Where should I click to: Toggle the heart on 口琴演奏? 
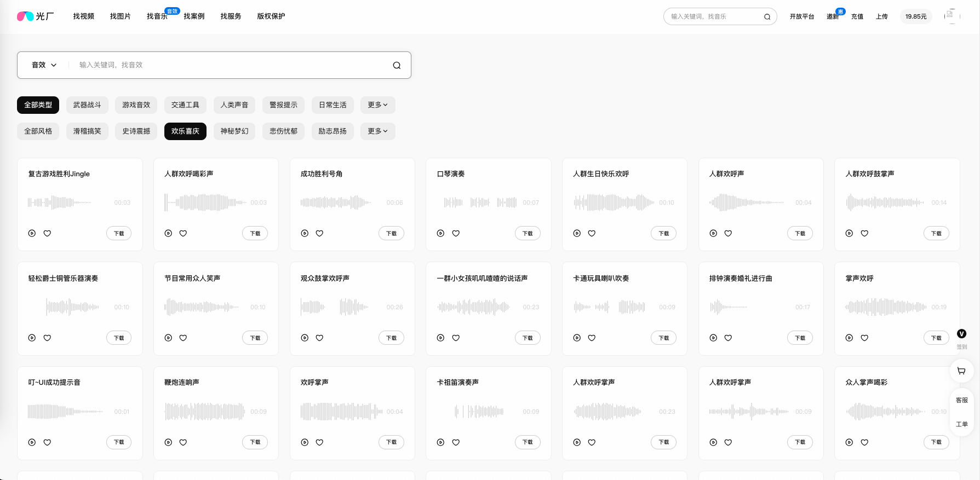pyautogui.click(x=456, y=233)
